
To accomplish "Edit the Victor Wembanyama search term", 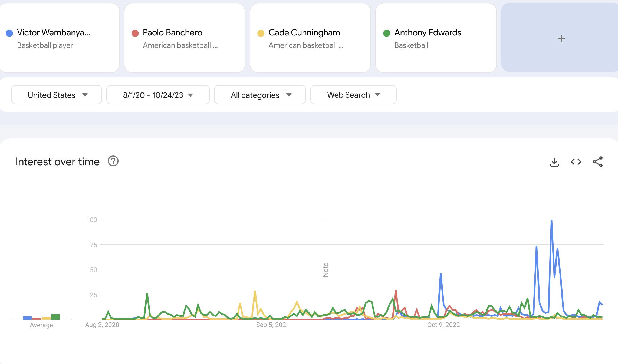I will (54, 33).
